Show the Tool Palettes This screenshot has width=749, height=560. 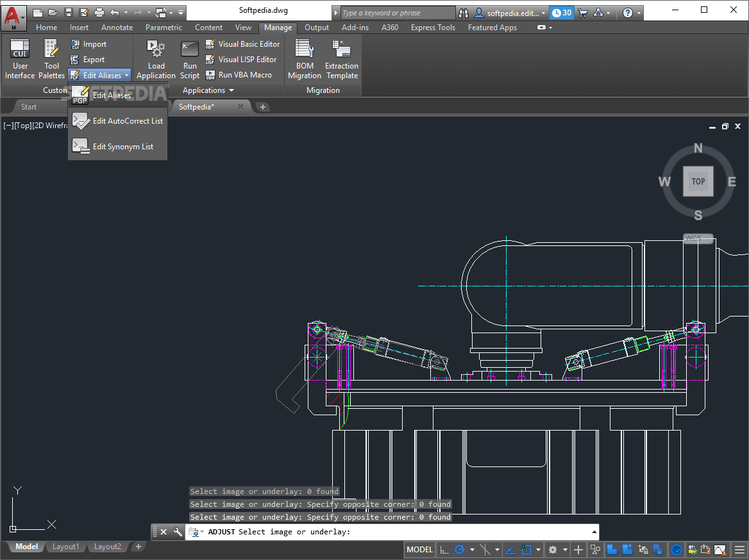click(51, 59)
